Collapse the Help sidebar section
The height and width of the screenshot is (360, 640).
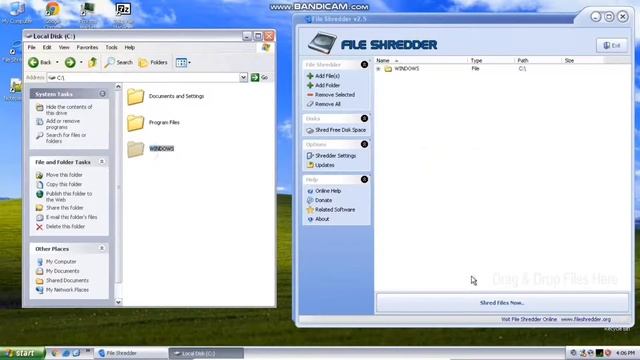(x=364, y=179)
